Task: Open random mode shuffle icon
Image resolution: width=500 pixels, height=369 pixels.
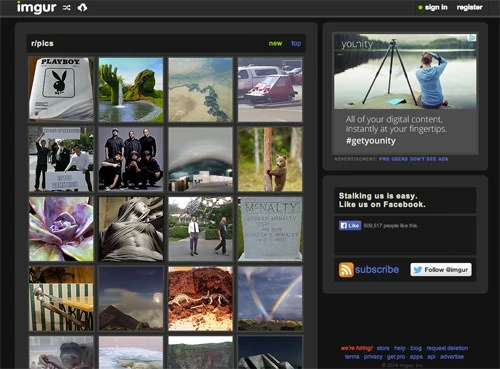Action: pyautogui.click(x=67, y=8)
